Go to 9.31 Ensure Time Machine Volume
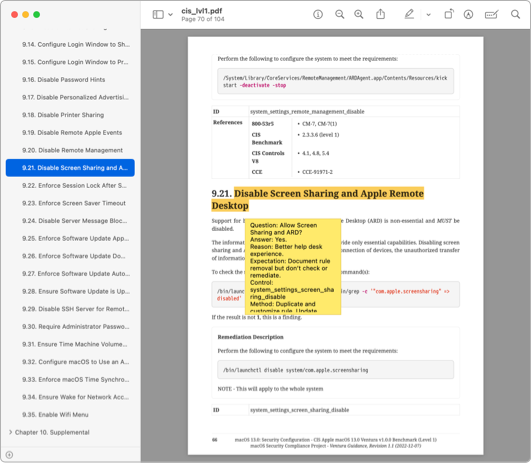Viewport: 531px width, 464px height. (x=75, y=344)
